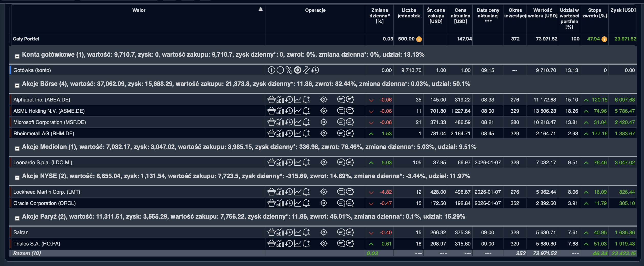This screenshot has height=266, width=644.
Task: Sort by the Zysk [USD] column header
Action: (x=623, y=10)
